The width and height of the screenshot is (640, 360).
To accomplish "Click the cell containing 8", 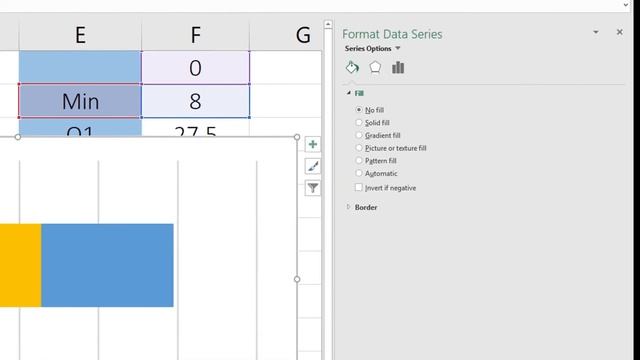I will click(x=196, y=101).
